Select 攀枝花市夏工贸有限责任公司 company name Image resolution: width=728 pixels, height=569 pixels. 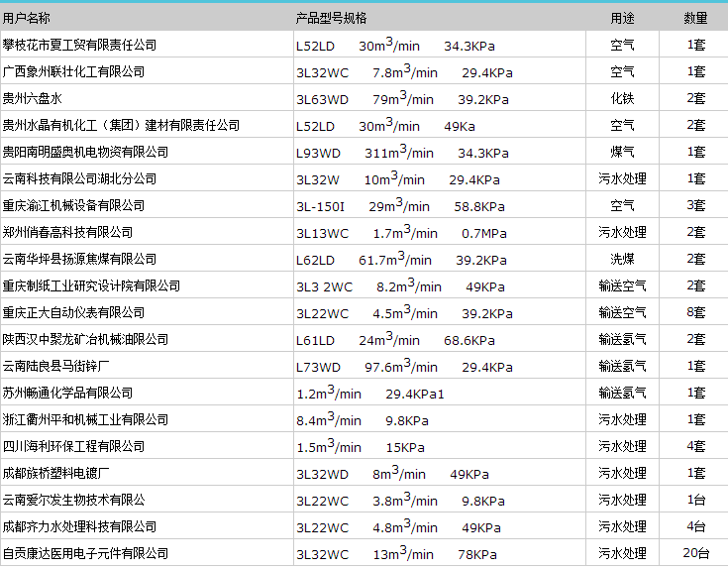79,45
